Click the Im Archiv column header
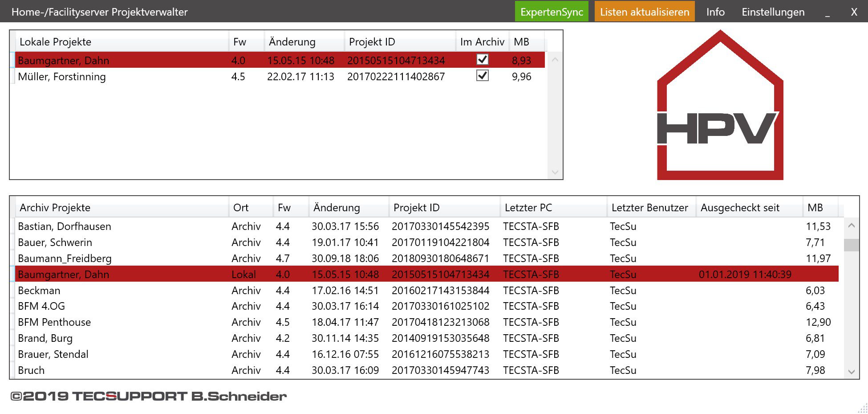 coord(482,42)
